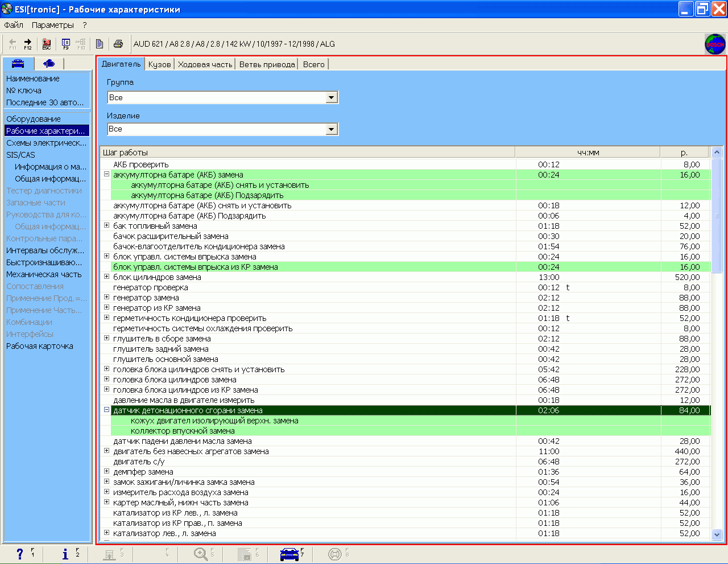Open help question mark F1 icon

(20, 554)
